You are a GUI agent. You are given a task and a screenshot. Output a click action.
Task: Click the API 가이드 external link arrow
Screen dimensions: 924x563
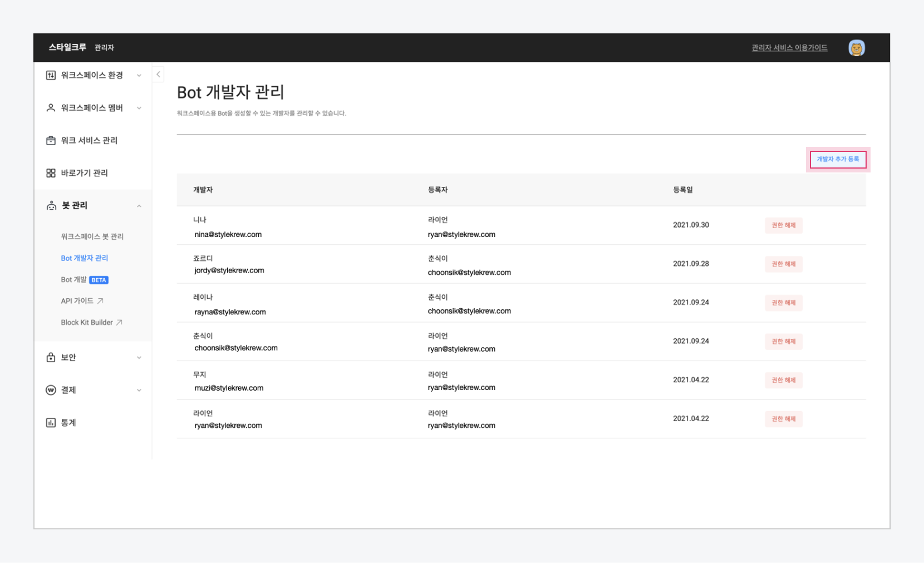[x=100, y=301]
